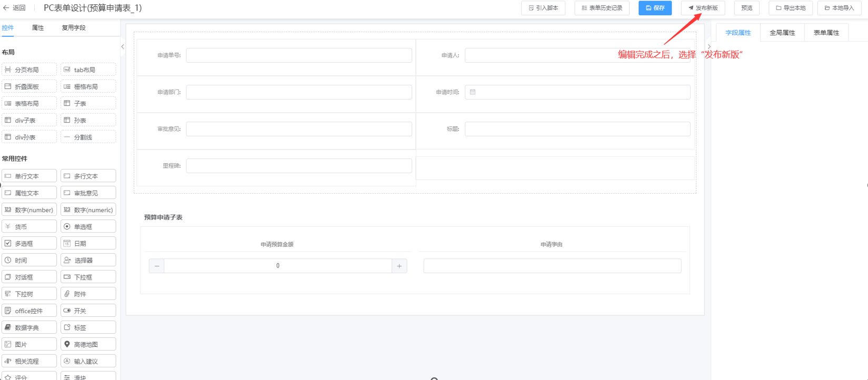Select the 下拉树 tree dropdown control
Screen dimensions: 868x380
pos(29,294)
